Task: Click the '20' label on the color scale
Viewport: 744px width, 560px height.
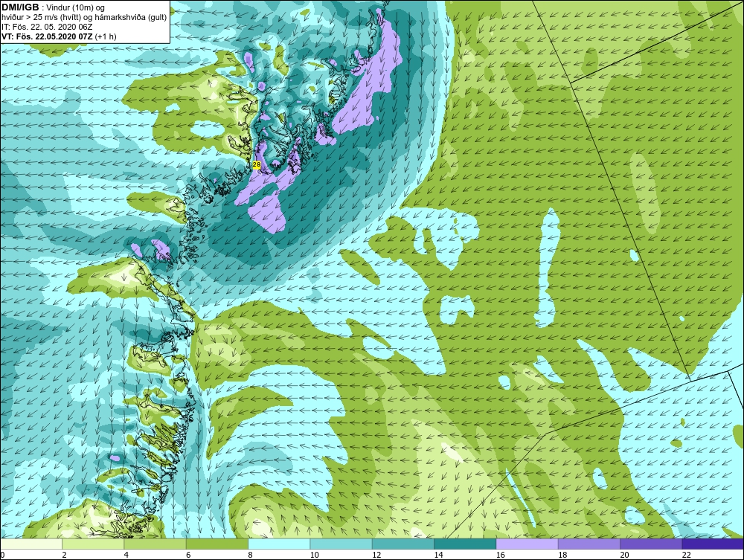Action: 624,556
